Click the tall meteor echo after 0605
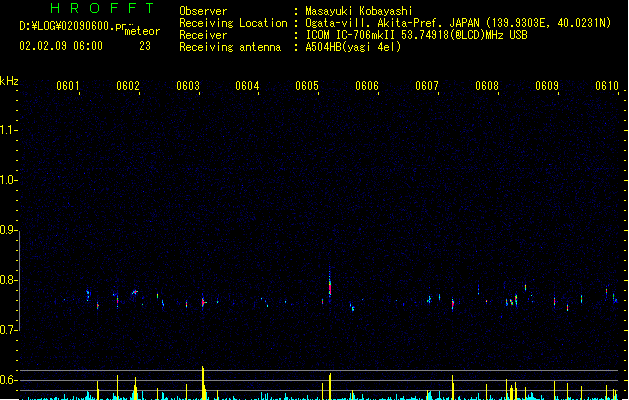Image resolution: width=629 pixels, height=400 pixels. [330, 282]
